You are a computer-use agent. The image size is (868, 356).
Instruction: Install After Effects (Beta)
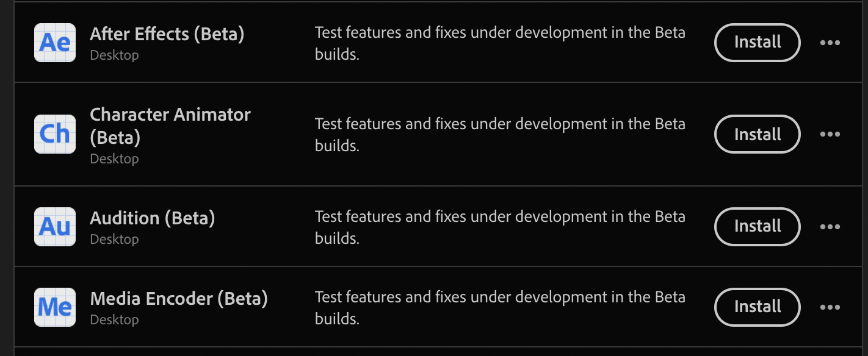coord(757,43)
